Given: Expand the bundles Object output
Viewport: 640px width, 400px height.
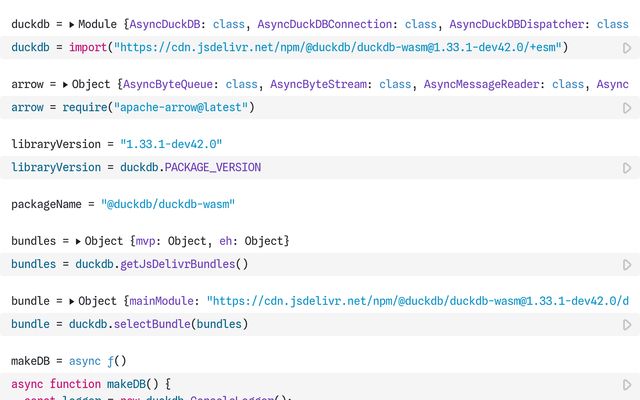Looking at the screenshot, I should [78, 242].
